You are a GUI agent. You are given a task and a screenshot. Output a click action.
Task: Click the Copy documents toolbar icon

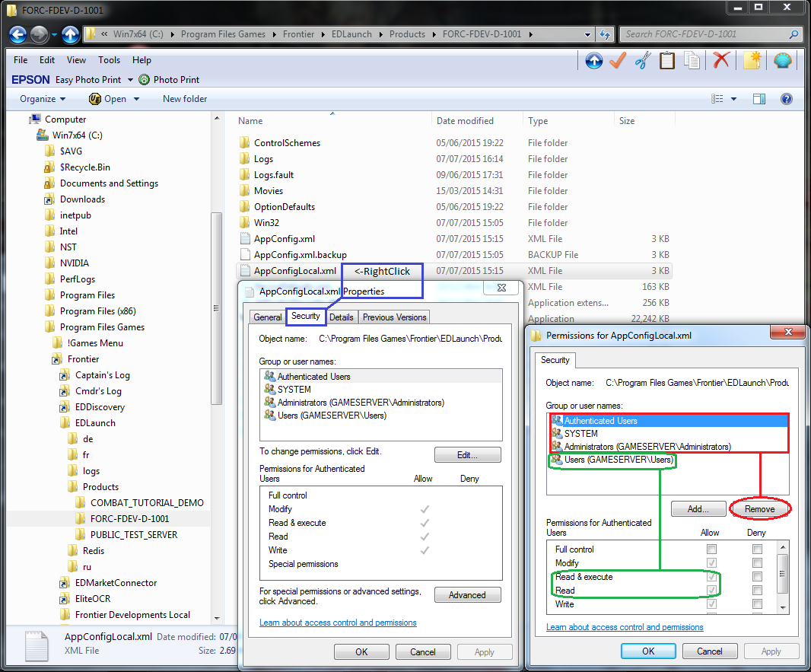click(692, 61)
